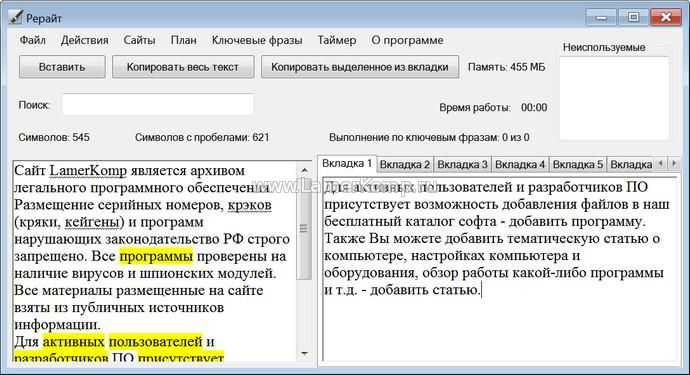Click scroll up arrow in source text

[x=305, y=170]
